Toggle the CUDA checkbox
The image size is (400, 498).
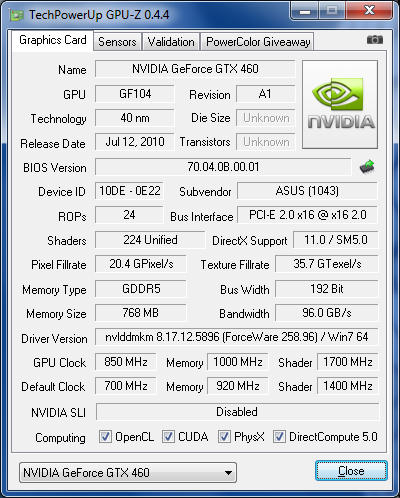168,436
